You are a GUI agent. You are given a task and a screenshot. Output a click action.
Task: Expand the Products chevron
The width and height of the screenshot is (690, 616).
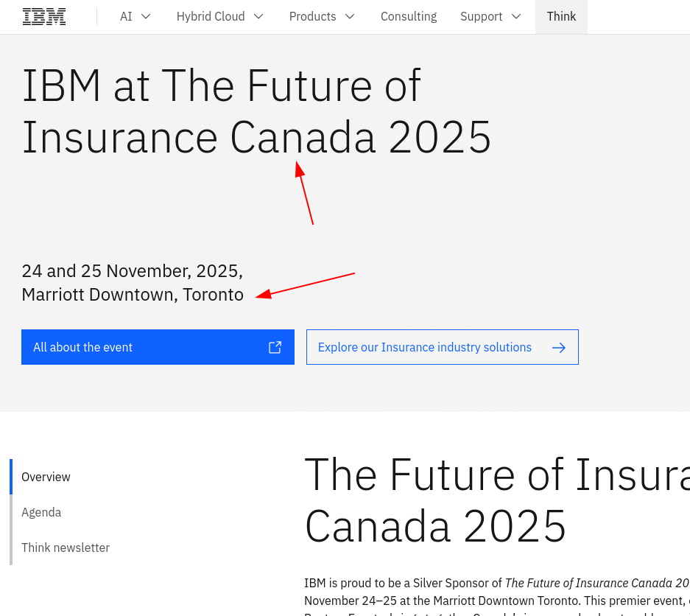tap(350, 16)
